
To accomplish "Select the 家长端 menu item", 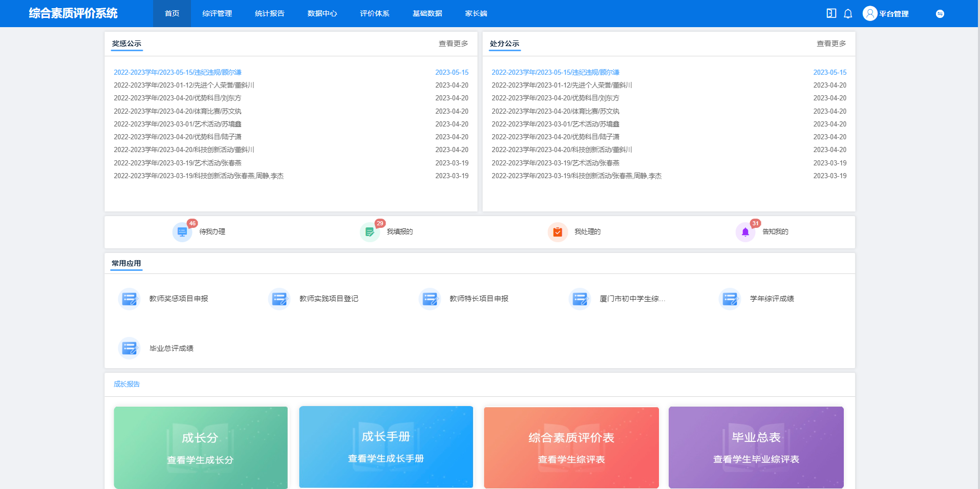I will point(476,13).
